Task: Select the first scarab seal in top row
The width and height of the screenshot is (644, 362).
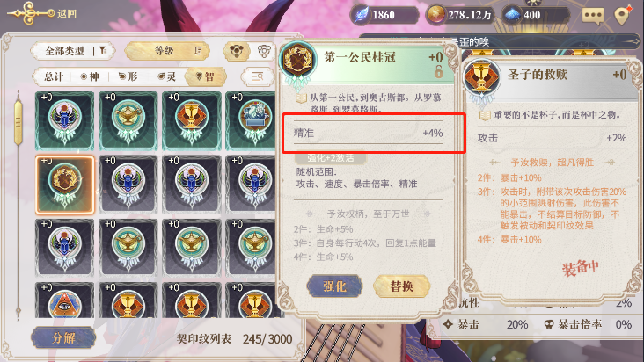Action: pyautogui.click(x=64, y=121)
